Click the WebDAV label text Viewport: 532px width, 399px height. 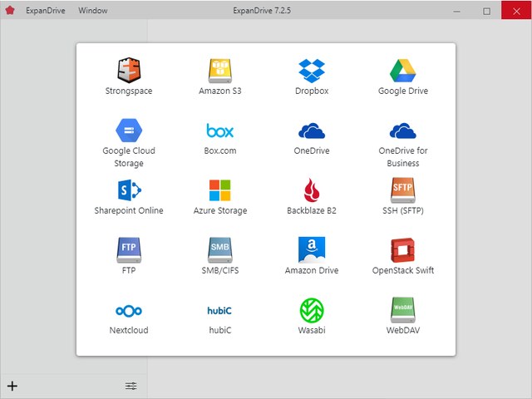[403, 330]
